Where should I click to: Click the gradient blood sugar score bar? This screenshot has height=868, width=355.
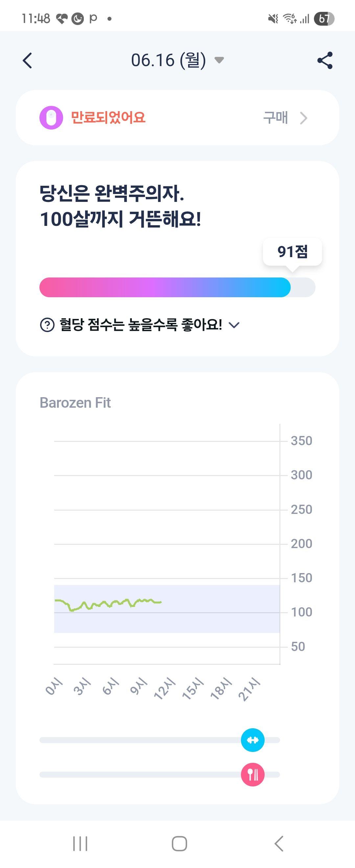click(177, 287)
